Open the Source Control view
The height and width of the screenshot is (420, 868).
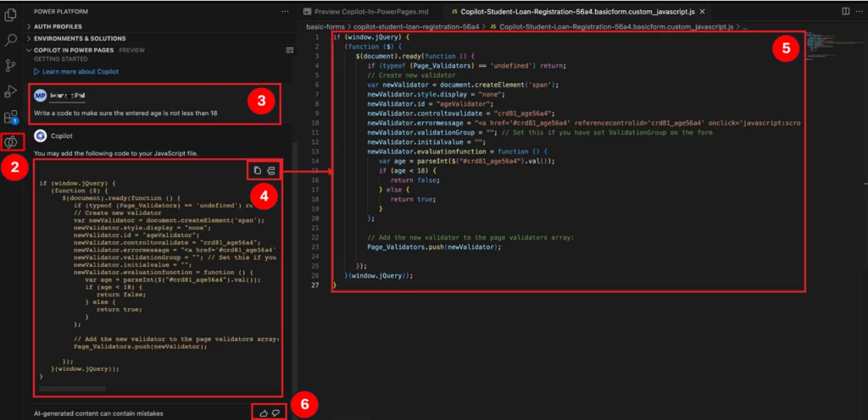11,65
